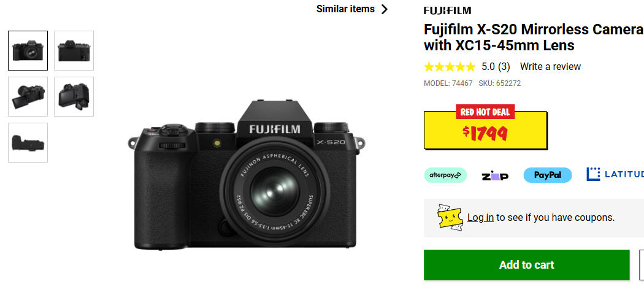Image resolution: width=644 pixels, height=292 pixels.
Task: Add the camera to cart
Action: click(x=526, y=265)
